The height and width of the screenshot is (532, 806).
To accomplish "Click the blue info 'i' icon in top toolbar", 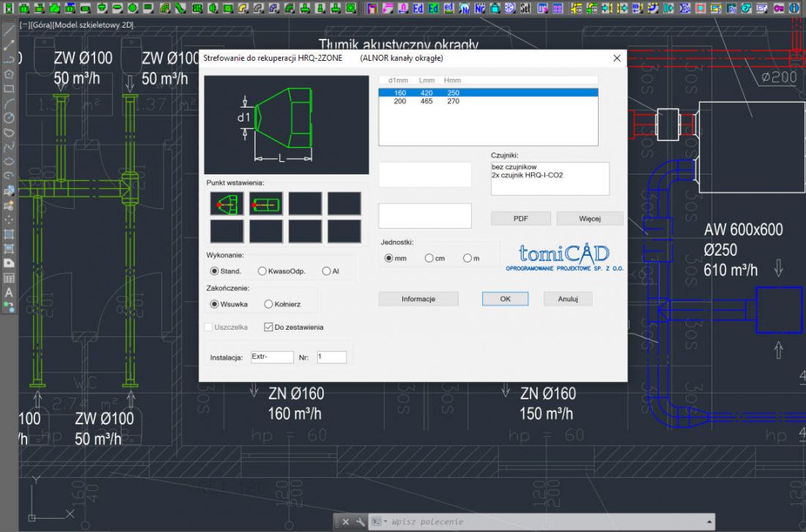I will [794, 8].
